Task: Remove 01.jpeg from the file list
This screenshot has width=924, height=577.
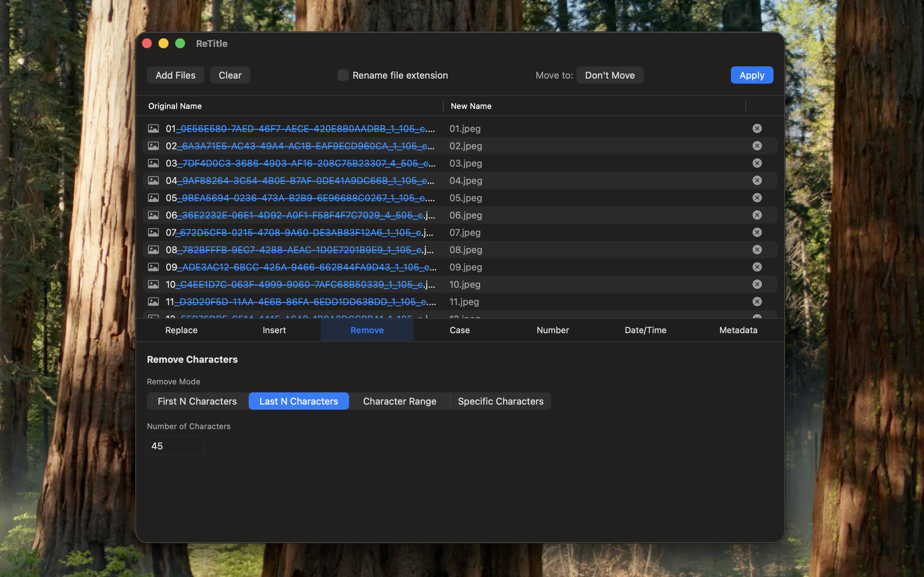Action: pos(757,128)
